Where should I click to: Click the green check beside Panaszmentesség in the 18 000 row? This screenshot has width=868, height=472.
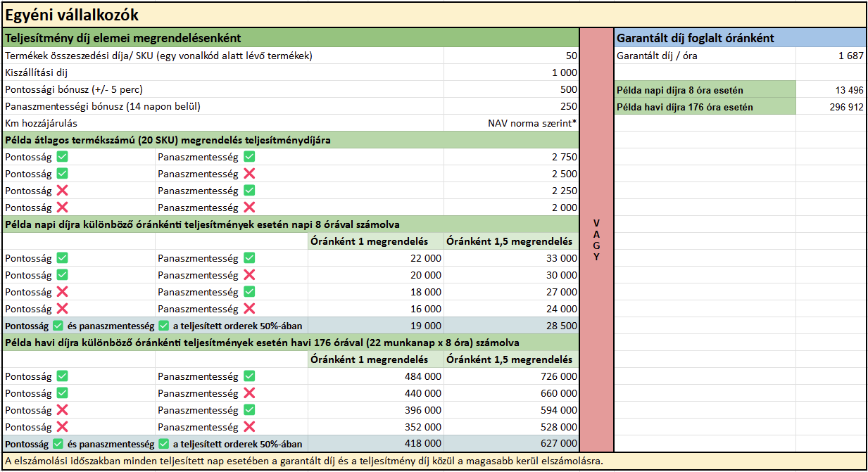click(x=249, y=292)
